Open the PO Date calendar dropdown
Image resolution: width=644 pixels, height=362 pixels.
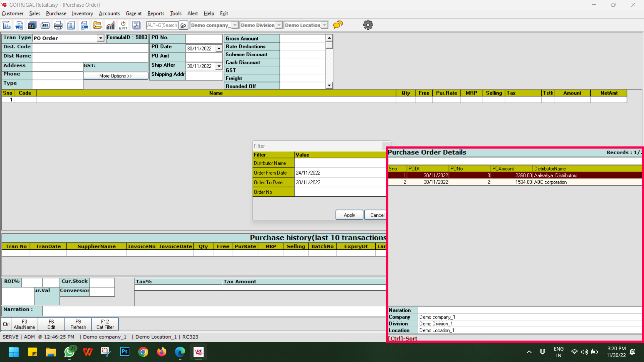pos(219,49)
